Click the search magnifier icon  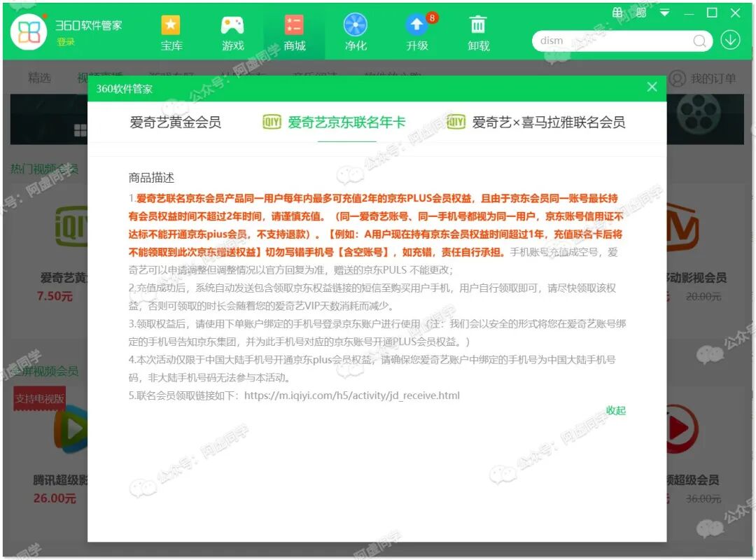699,41
